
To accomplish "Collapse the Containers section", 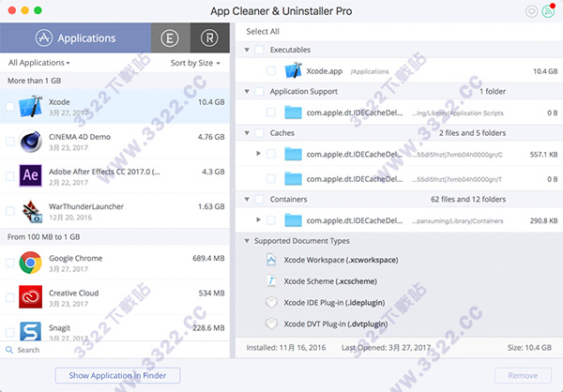I will click(247, 199).
